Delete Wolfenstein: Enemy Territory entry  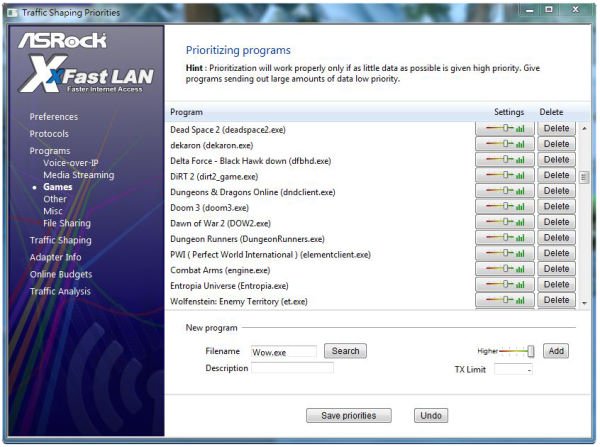556,300
